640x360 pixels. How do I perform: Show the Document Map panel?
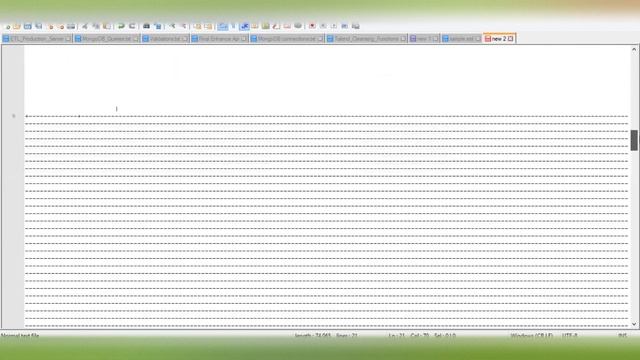(266, 27)
